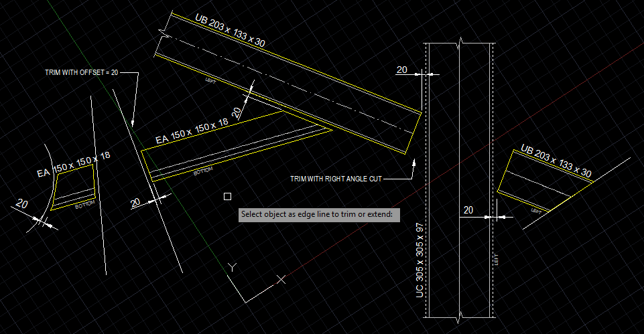This screenshot has width=644, height=334.
Task: Pick the 'LEFT' label on the short right UB beam
Action: (x=536, y=211)
